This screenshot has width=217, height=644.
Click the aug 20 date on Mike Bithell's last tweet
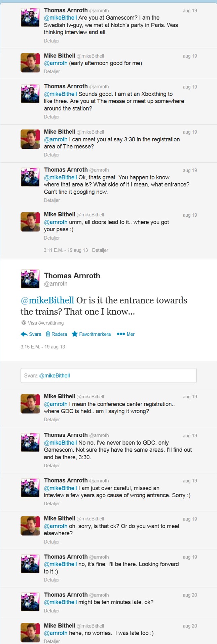[190, 626]
